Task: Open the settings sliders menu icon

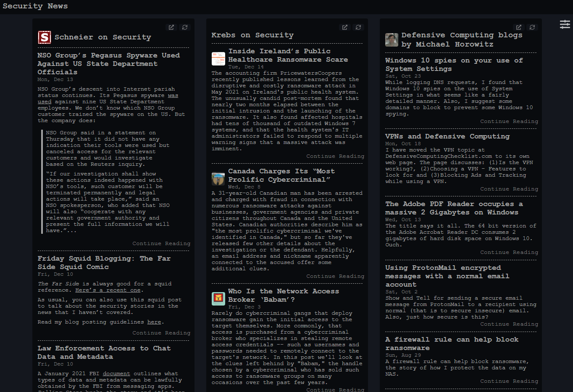Action: pyautogui.click(x=565, y=24)
